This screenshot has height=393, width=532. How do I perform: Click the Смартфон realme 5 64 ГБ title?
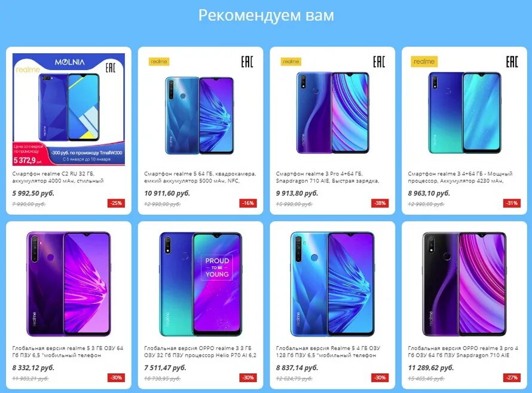[x=200, y=177]
